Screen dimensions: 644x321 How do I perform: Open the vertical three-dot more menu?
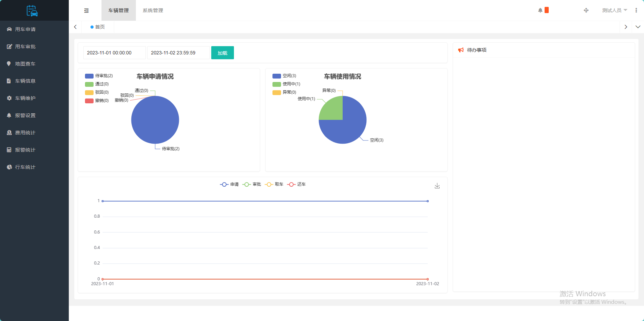tap(636, 10)
